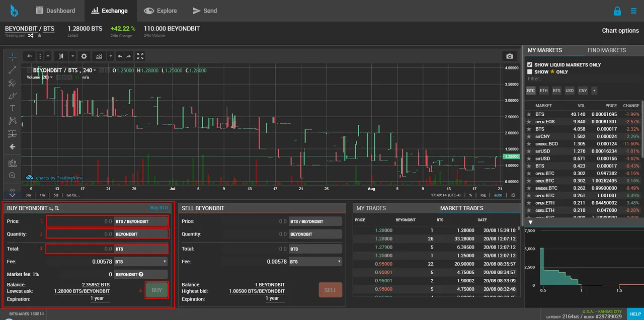This screenshot has width=644, height=320.
Task: Open Chart options
Action: 620,31
